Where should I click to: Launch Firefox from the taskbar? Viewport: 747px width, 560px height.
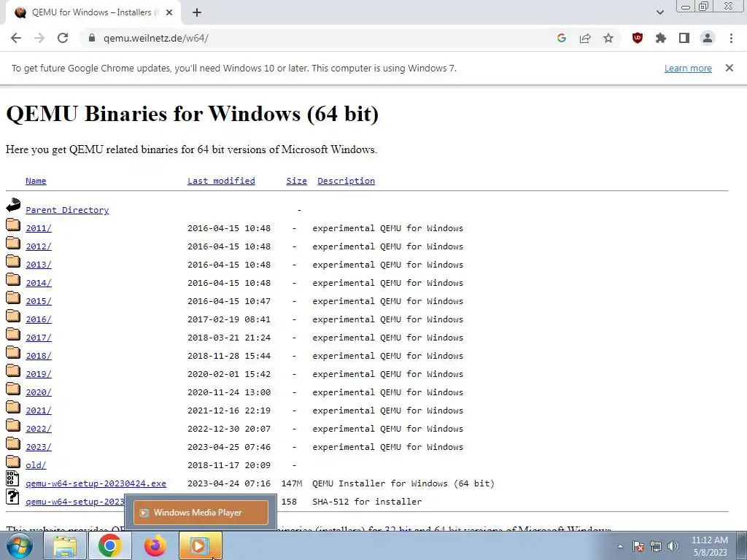click(155, 545)
